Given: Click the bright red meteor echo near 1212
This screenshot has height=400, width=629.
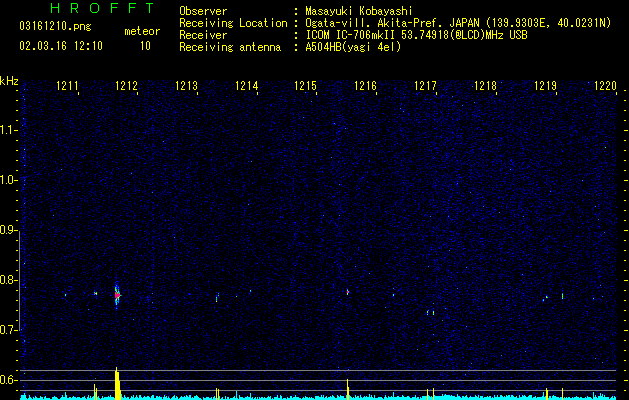Looking at the screenshot, I should [117, 295].
